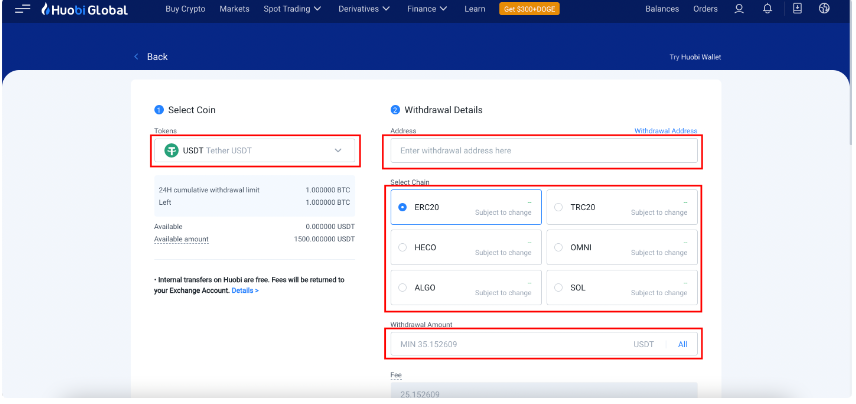Click the 0.000000 USDT available value
856x404 pixels.
pyautogui.click(x=330, y=227)
